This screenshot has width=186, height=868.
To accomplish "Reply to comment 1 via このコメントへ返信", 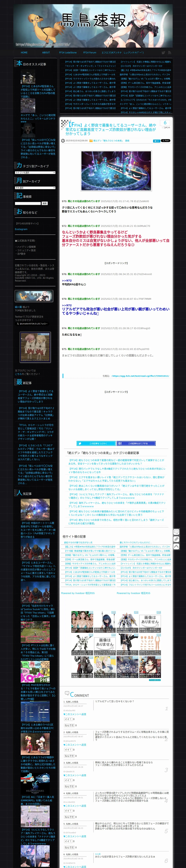I will pos(75,714).
